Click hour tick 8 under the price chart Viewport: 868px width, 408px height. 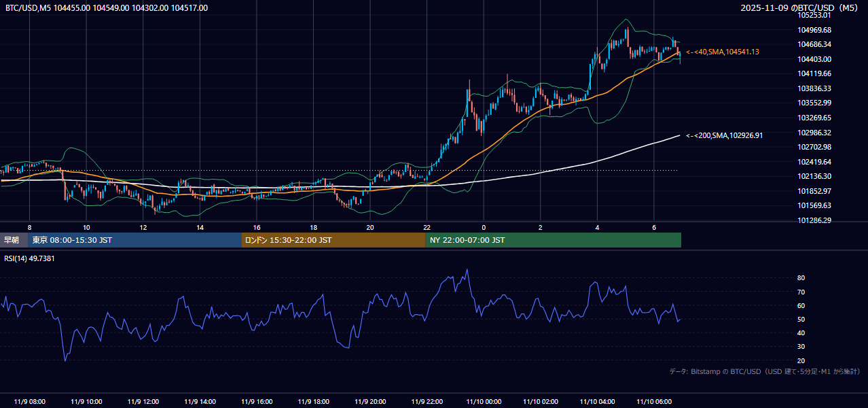coord(29,227)
